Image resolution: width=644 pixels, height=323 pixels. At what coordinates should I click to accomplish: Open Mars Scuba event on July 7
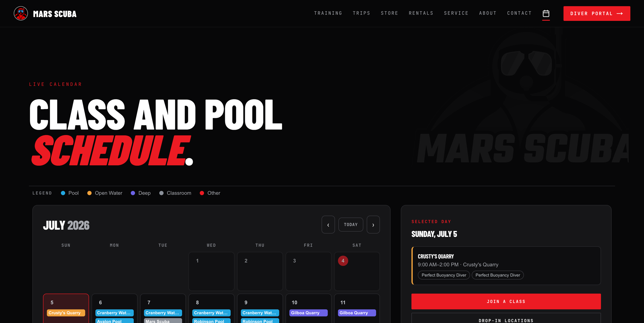[163, 320]
